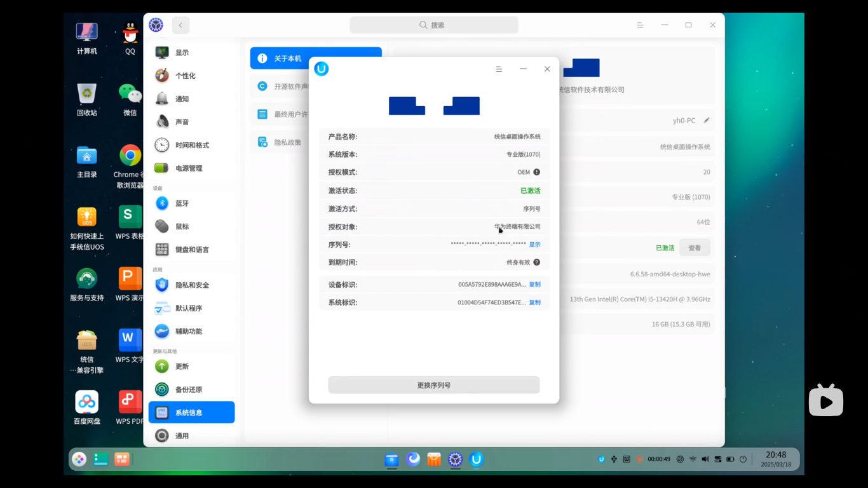The width and height of the screenshot is (868, 488).
Task: Click the OEM info icon
Action: coord(537,172)
